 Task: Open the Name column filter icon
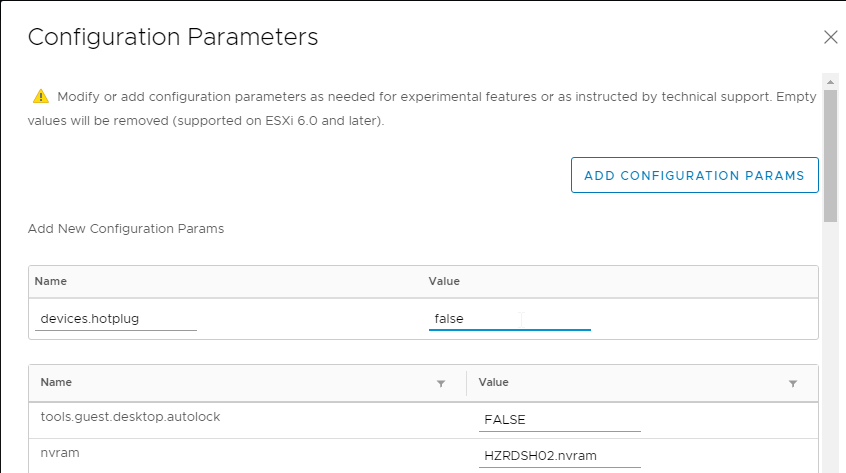(x=441, y=383)
